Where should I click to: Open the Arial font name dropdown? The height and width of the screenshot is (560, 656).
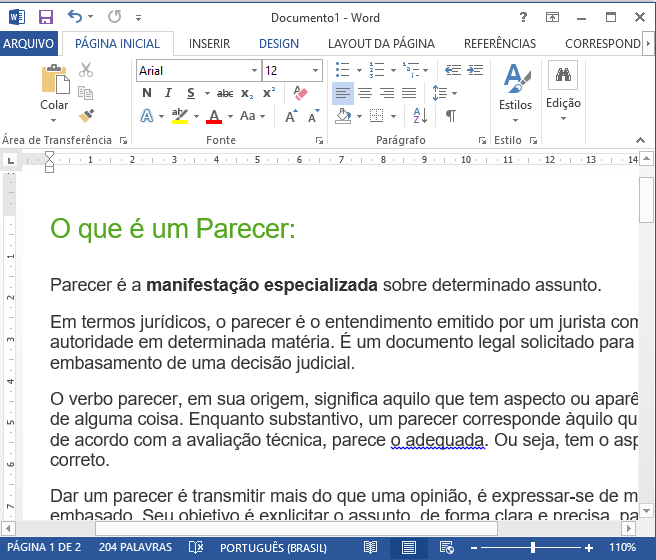click(254, 70)
